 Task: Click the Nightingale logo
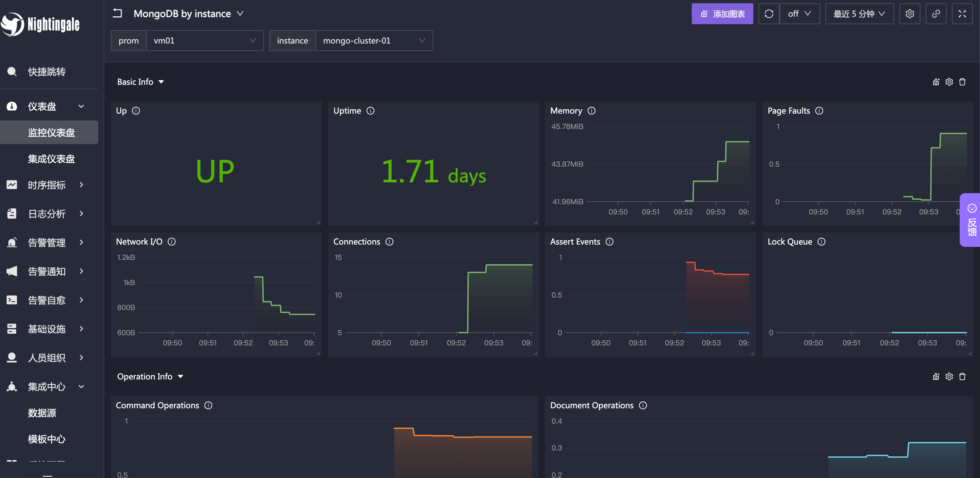[40, 24]
